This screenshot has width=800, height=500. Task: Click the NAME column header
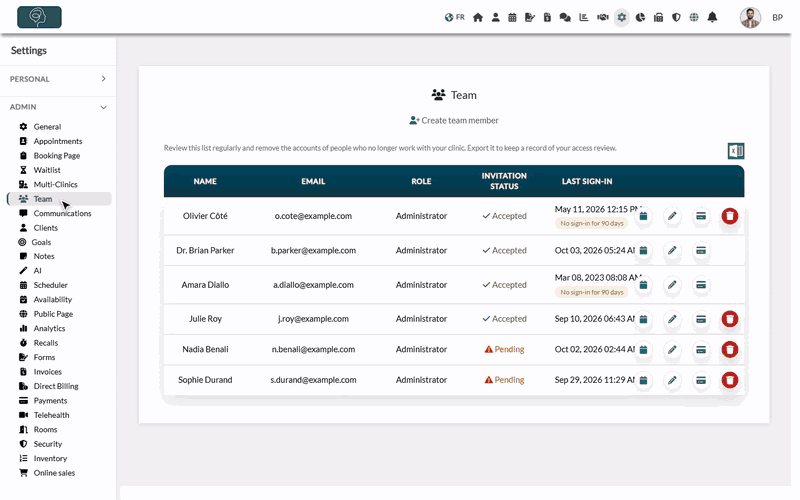(205, 182)
